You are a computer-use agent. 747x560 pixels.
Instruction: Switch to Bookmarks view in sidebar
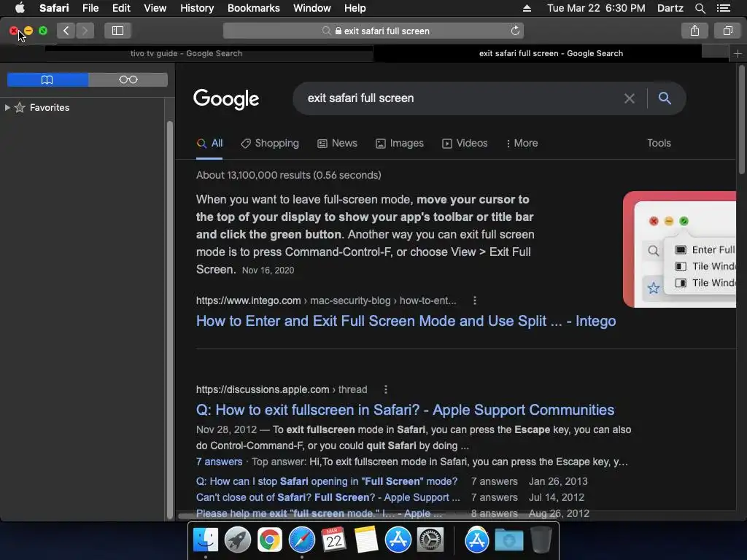pos(47,79)
